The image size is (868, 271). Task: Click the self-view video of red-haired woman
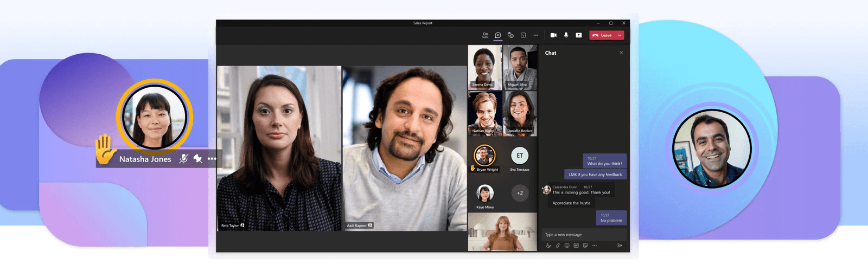502,232
